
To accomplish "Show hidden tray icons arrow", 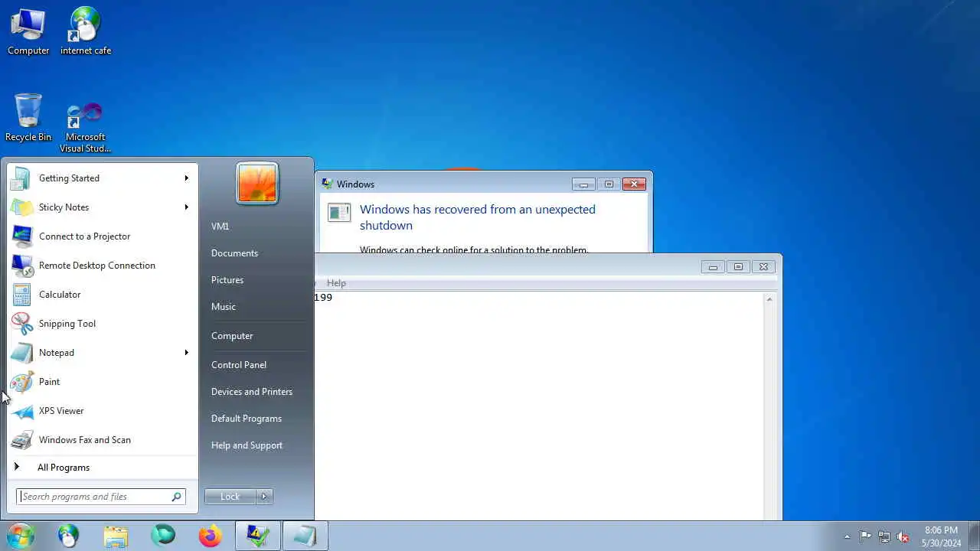I will 847,536.
